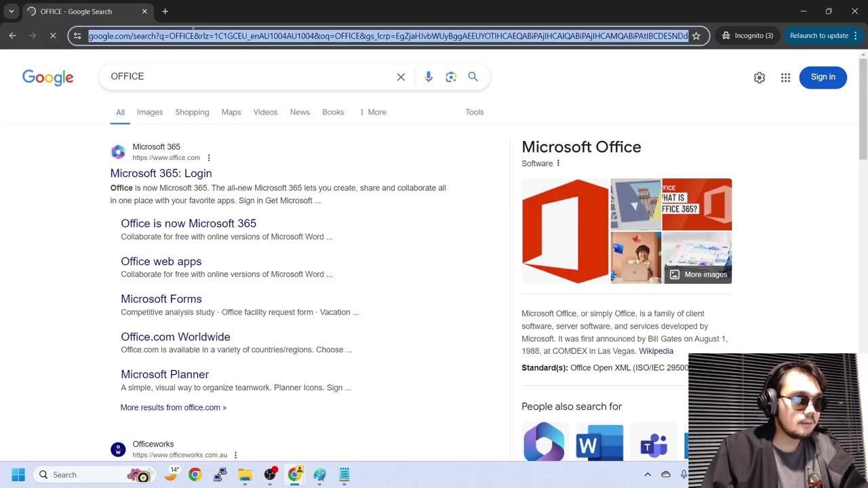Image resolution: width=868 pixels, height=488 pixels.
Task: Select the All results tab
Action: (120, 113)
